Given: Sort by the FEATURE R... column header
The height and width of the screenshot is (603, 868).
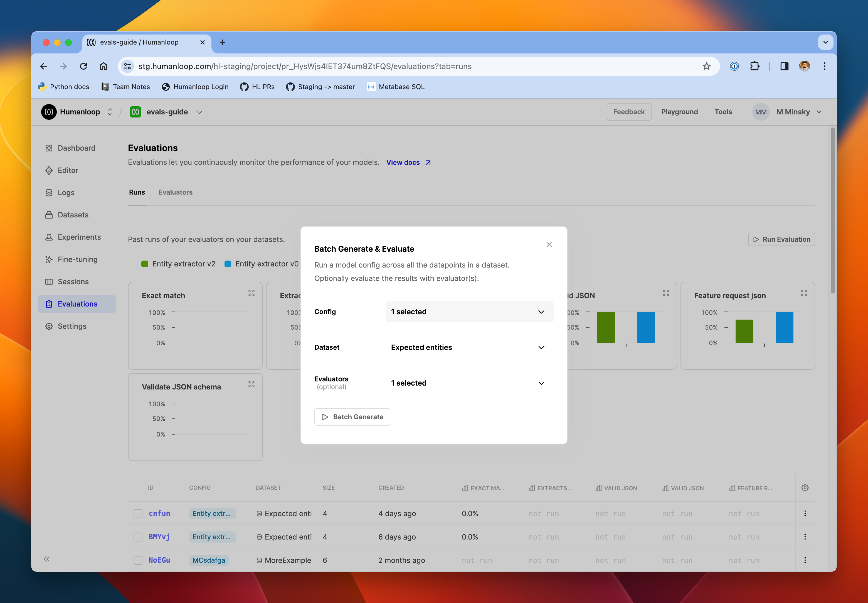Looking at the screenshot, I should point(750,488).
